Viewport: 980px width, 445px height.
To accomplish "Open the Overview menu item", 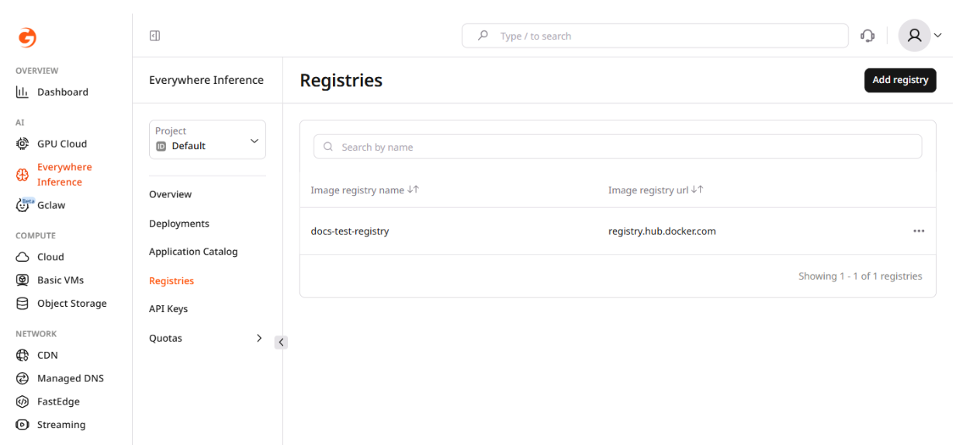I will [170, 194].
